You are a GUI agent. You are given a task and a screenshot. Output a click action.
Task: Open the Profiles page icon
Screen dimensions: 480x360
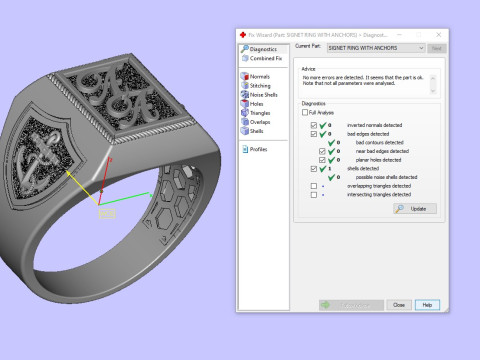(245, 149)
